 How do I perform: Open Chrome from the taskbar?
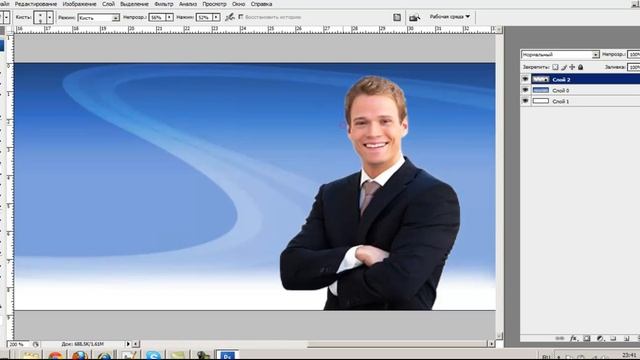pyautogui.click(x=56, y=356)
